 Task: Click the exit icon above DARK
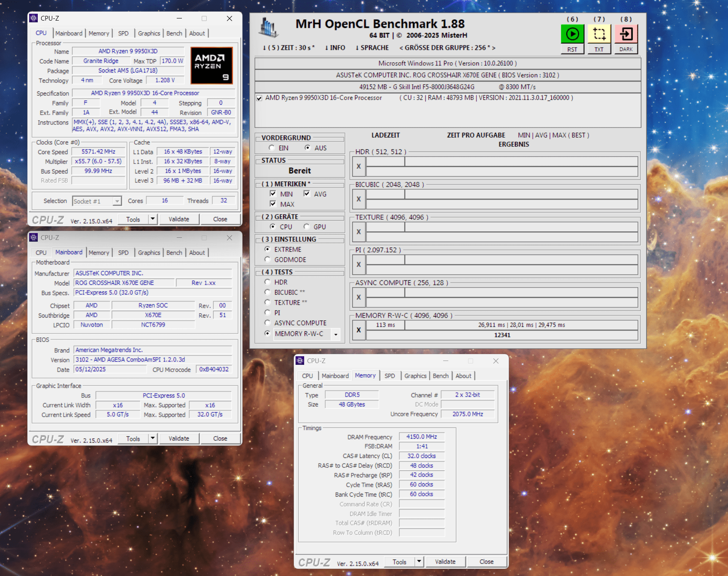tap(626, 34)
